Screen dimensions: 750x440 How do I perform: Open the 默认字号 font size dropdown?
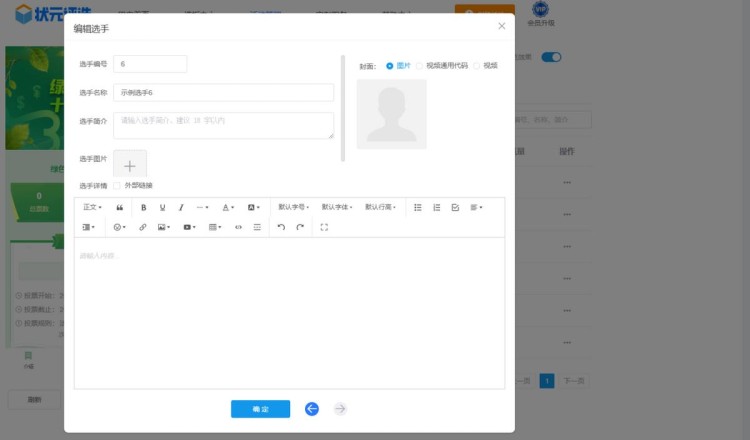pos(294,208)
